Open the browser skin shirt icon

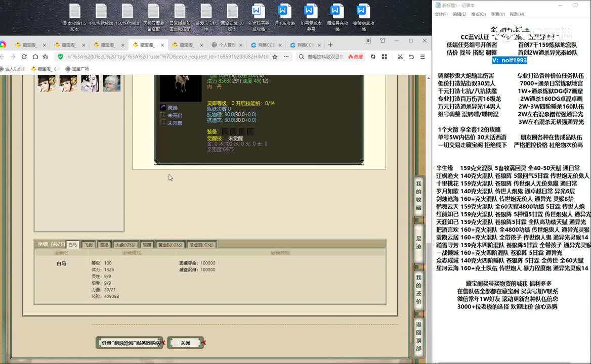[x=383, y=40]
